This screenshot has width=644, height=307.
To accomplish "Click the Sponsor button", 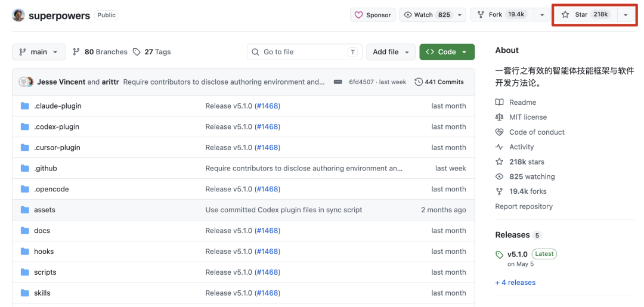I will [373, 15].
